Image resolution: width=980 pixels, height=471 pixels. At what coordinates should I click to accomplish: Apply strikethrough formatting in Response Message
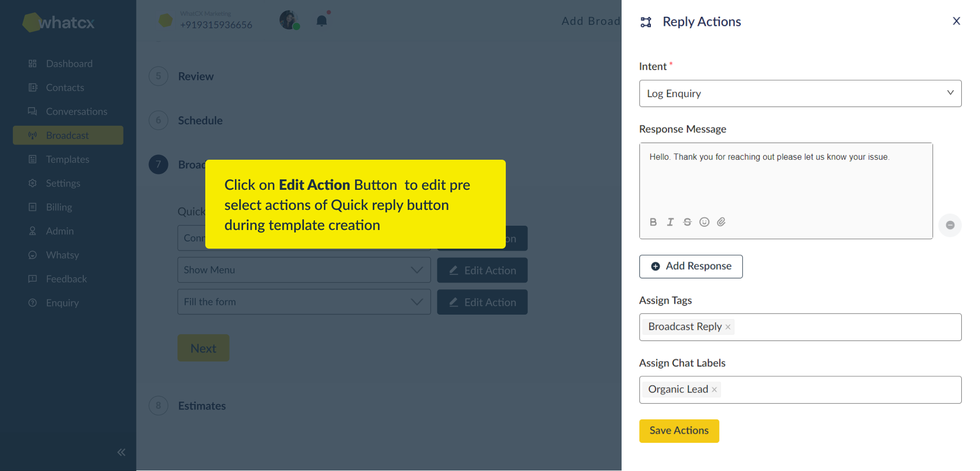click(687, 221)
